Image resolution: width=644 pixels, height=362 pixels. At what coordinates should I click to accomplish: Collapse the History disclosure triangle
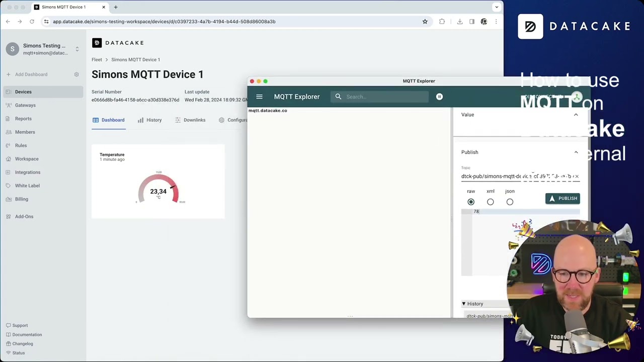(464, 304)
